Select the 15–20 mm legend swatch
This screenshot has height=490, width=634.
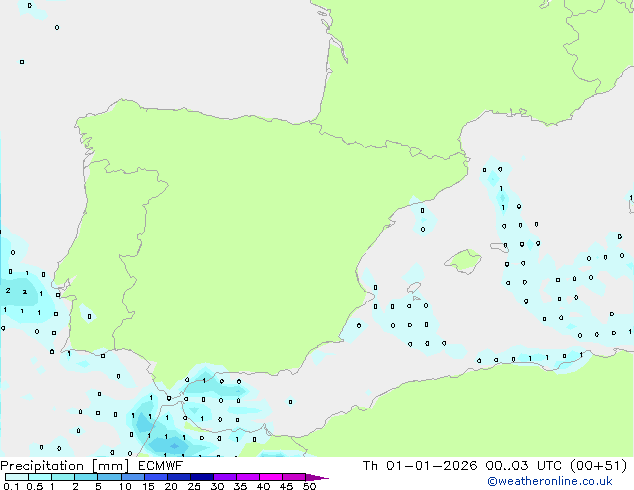pyautogui.click(x=156, y=477)
